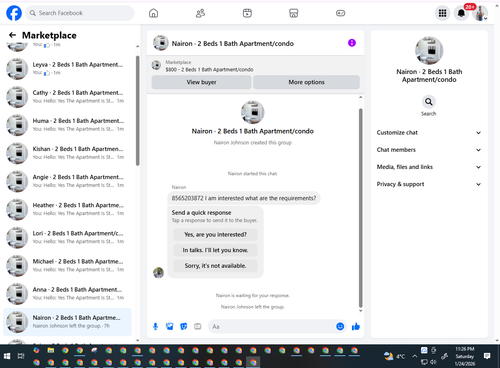
Task: Click chat header title Nairon - 2 Beds
Action: point(233,44)
